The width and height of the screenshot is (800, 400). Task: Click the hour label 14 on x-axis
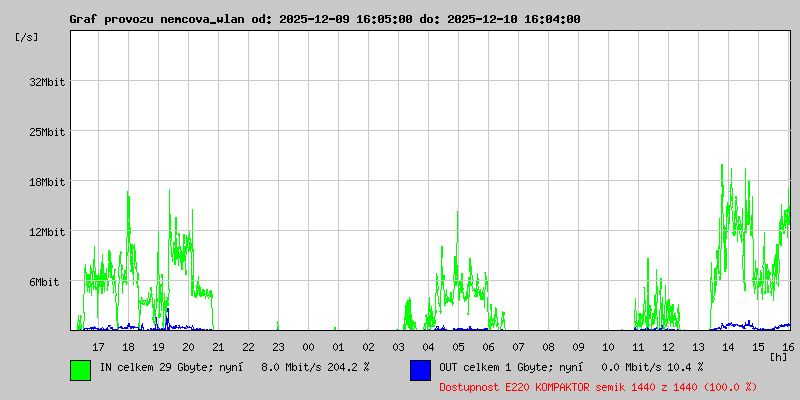pyautogui.click(x=728, y=347)
